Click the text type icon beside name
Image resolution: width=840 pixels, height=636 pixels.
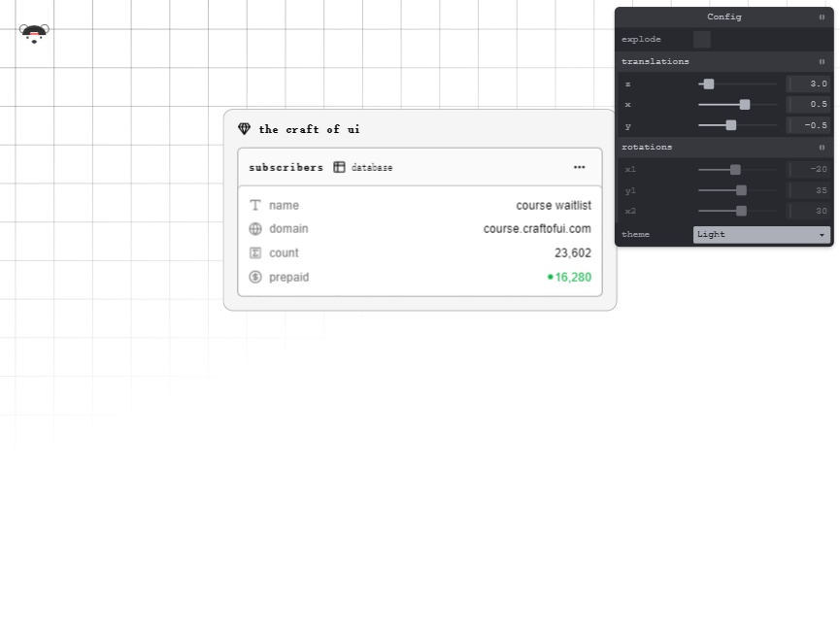click(255, 205)
